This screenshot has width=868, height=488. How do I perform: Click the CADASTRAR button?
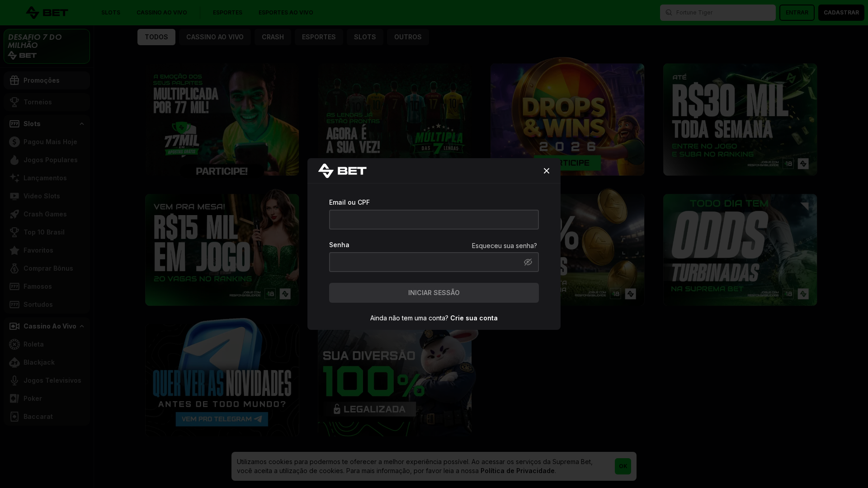click(841, 13)
